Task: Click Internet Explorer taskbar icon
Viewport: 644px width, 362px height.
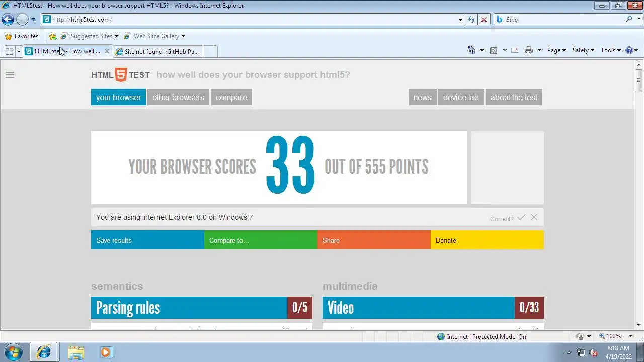Action: click(x=44, y=352)
